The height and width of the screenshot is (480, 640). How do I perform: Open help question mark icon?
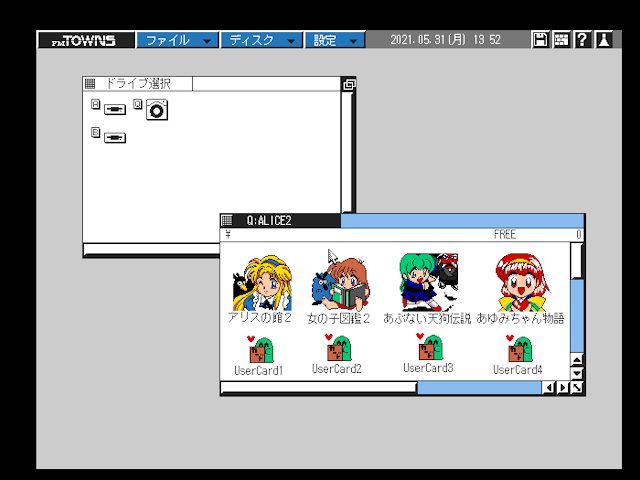(x=582, y=40)
